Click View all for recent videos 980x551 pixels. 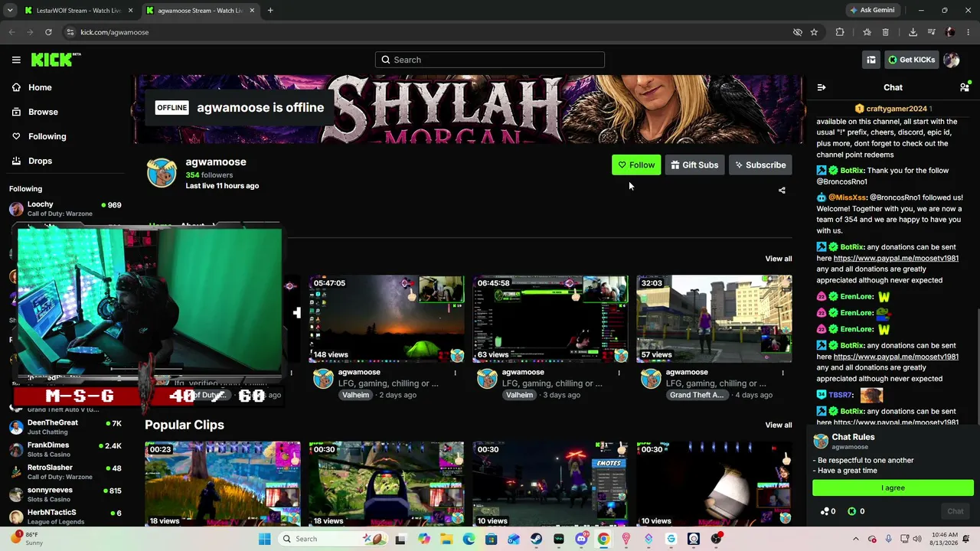tap(778, 259)
